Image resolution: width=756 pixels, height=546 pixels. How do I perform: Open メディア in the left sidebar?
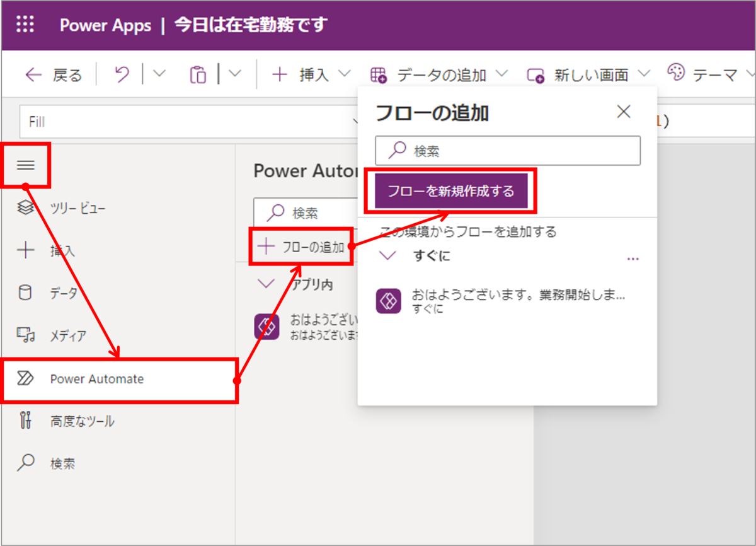[52, 335]
